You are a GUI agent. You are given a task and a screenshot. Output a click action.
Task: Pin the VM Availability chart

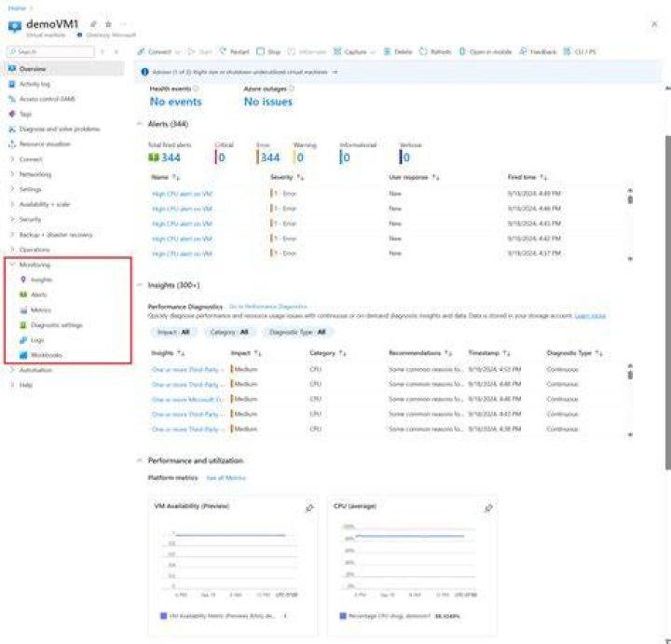pyautogui.click(x=309, y=508)
